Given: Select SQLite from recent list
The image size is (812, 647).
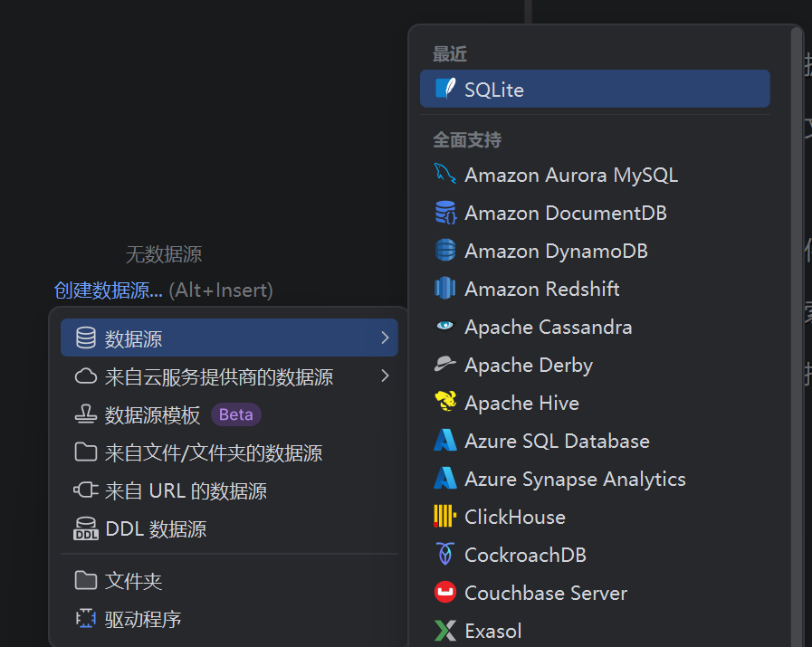Looking at the screenshot, I should 595,89.
